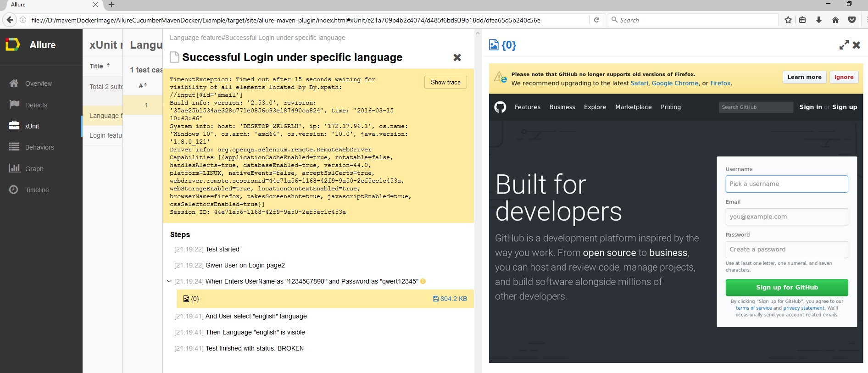Viewport: 868px width, 373px height.
Task: Click the Given User on Login page2 step
Action: click(x=245, y=265)
